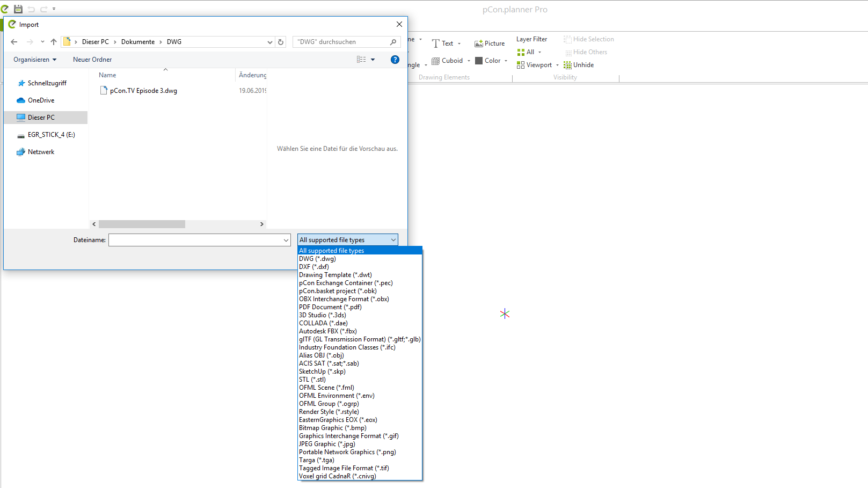Image resolution: width=868 pixels, height=488 pixels.
Task: Select Netzwerk in the navigation pane
Action: click(41, 152)
